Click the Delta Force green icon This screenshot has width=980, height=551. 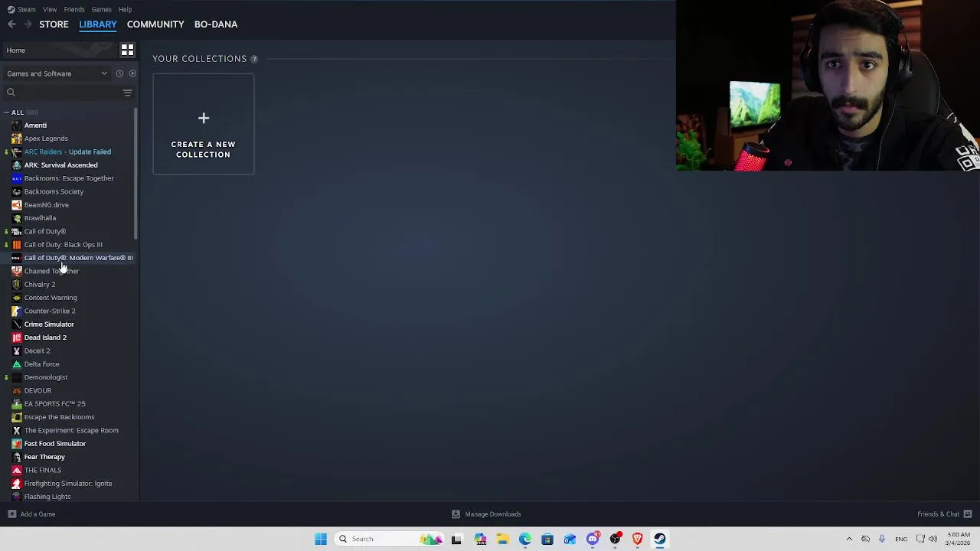click(x=17, y=364)
